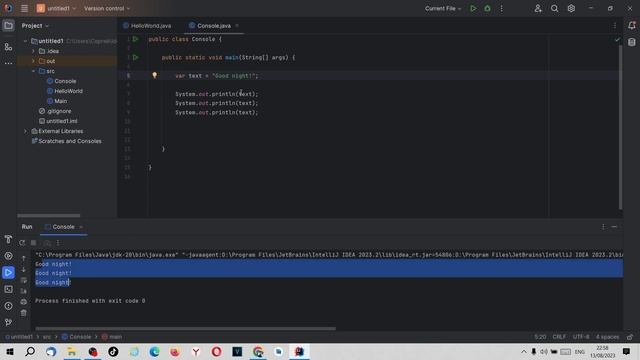Open Search Everywhere magnifier icon

[x=554, y=8]
